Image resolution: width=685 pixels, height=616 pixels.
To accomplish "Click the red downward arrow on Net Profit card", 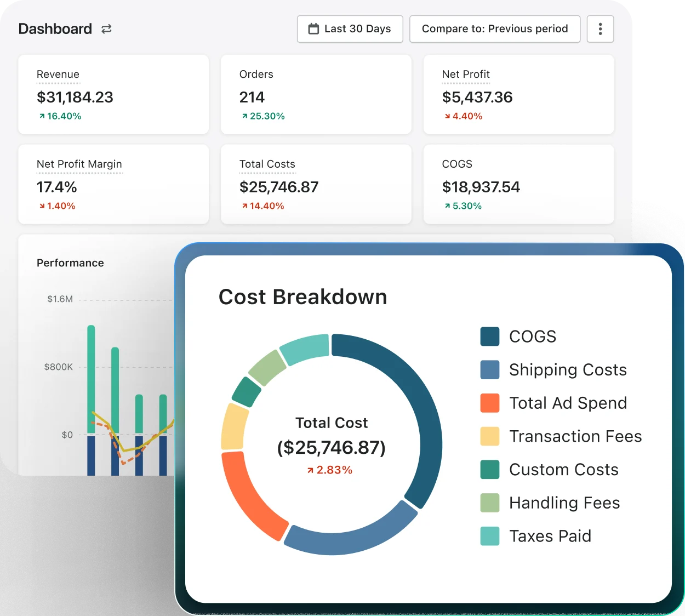I will point(447,116).
